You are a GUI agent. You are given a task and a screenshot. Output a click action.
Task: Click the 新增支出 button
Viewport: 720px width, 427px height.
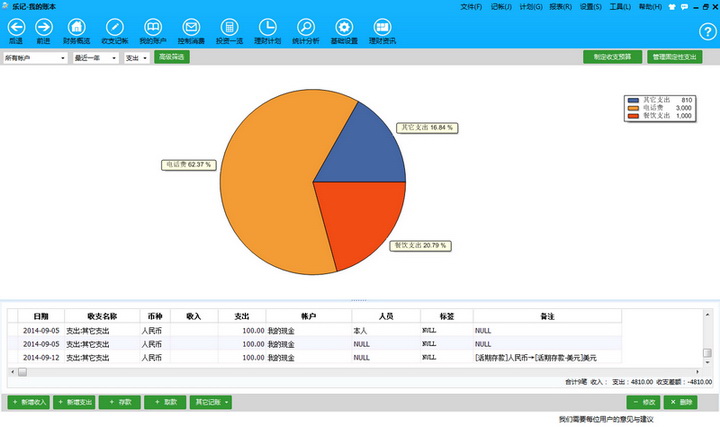tap(74, 402)
